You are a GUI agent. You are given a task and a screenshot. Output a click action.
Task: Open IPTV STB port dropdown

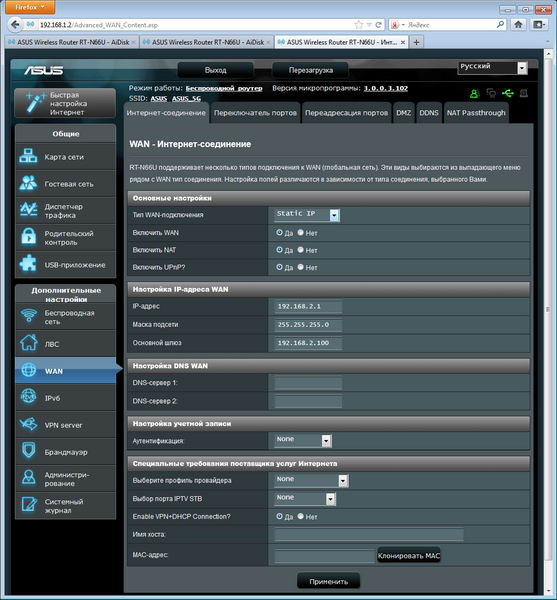click(x=305, y=499)
